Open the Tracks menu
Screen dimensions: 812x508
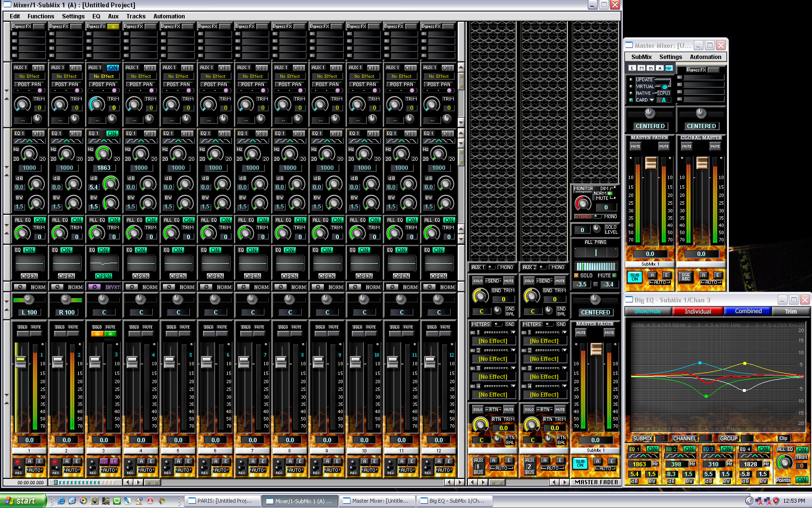pyautogui.click(x=136, y=16)
